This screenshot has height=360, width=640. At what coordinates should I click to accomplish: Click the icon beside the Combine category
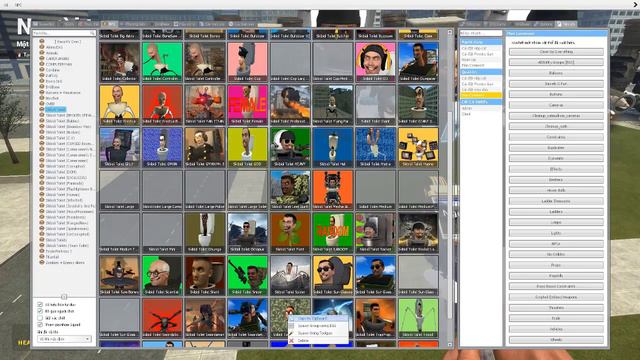click(x=42, y=70)
